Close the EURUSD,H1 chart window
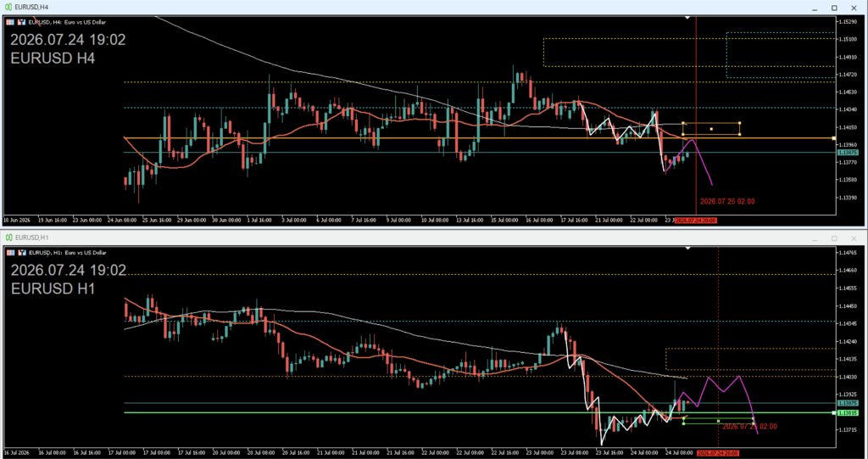This screenshot has height=459, width=868. click(x=854, y=238)
